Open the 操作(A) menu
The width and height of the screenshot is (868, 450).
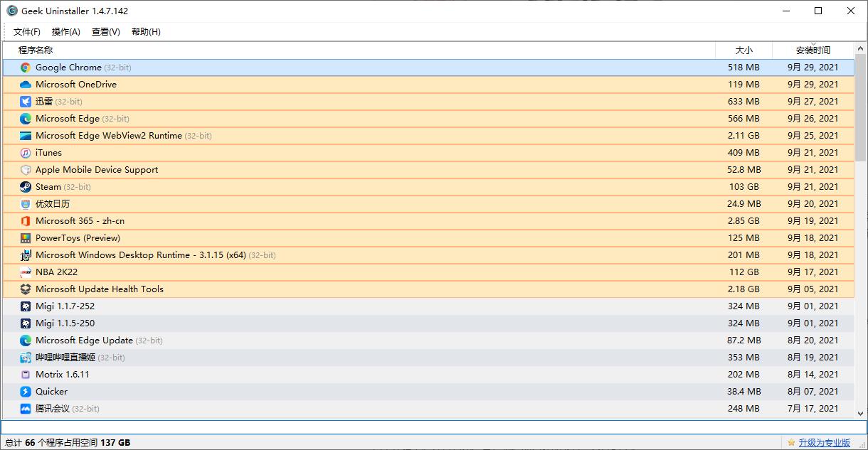pyautogui.click(x=66, y=32)
